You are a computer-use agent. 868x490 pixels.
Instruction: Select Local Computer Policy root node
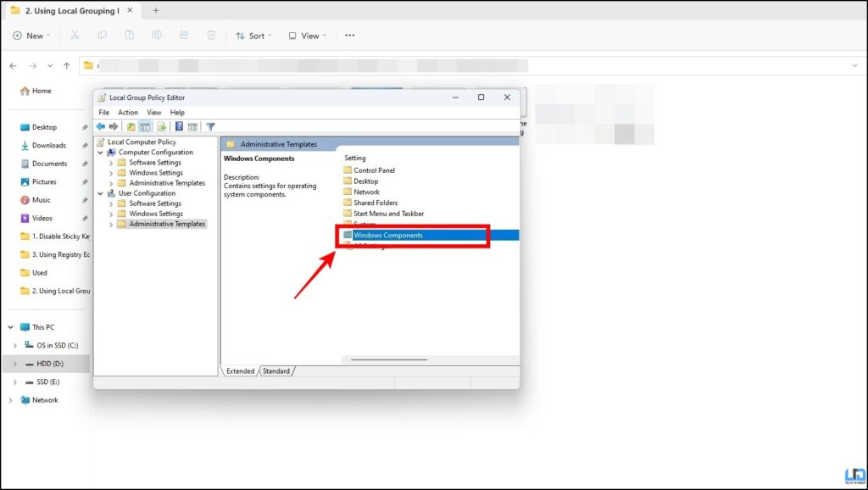[x=142, y=142]
